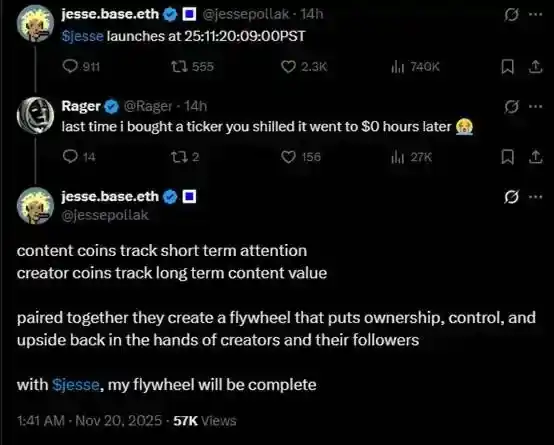The image size is (554, 445).
Task: Bookmark Rager's reply tweet
Action: click(508, 157)
